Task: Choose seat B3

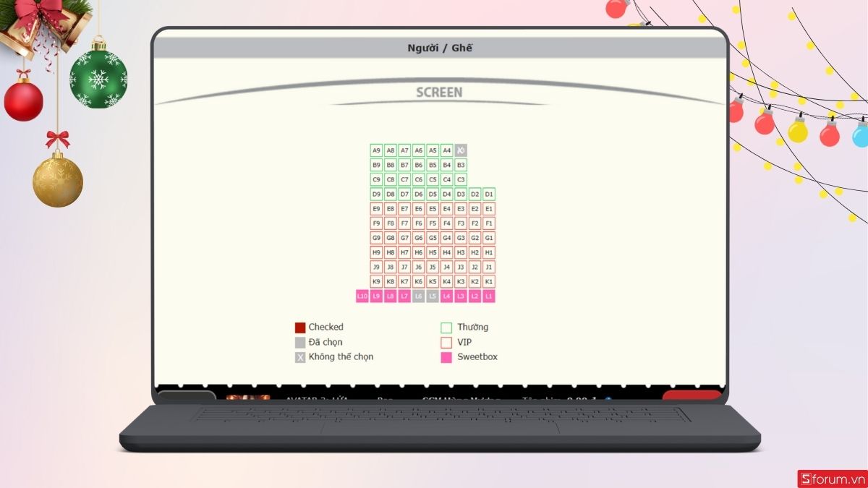Action: [461, 165]
